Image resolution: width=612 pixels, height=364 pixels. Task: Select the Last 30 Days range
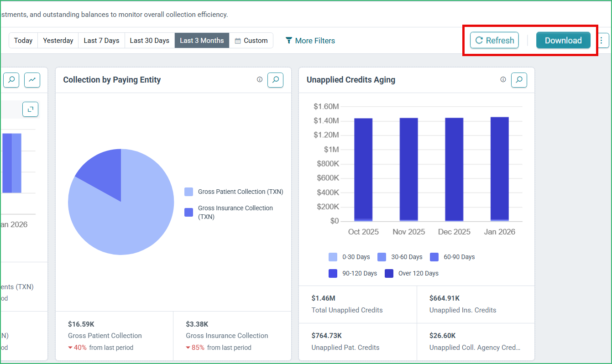pyautogui.click(x=149, y=41)
